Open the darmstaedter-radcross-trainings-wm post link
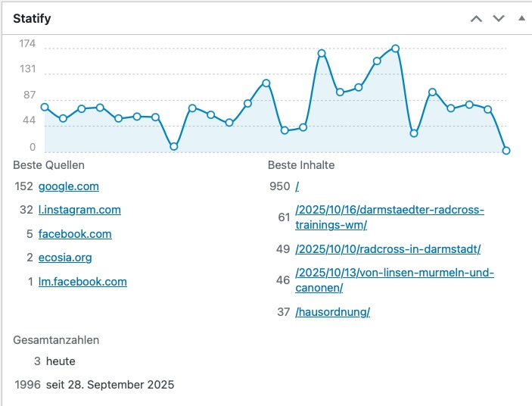The height and width of the screenshot is (406, 532). [389, 217]
